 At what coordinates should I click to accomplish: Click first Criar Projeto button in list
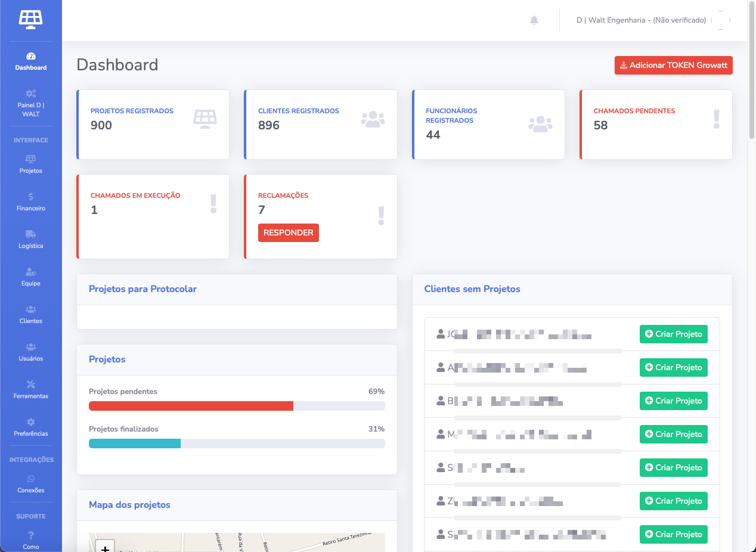pyautogui.click(x=673, y=334)
